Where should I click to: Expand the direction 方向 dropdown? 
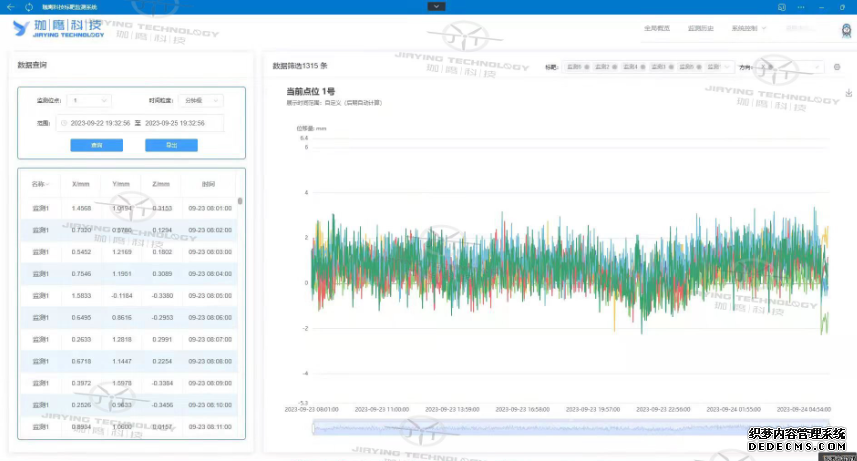(x=816, y=67)
